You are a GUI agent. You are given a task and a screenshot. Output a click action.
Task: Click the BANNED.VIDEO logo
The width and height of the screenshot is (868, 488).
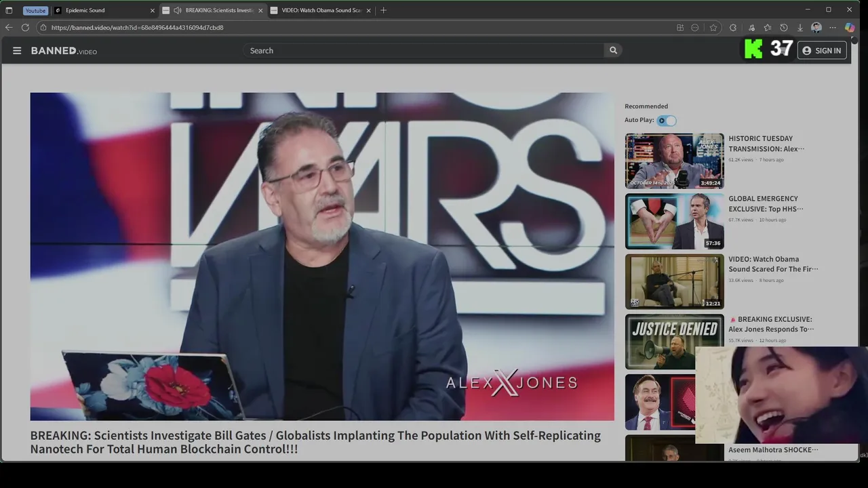(x=64, y=51)
